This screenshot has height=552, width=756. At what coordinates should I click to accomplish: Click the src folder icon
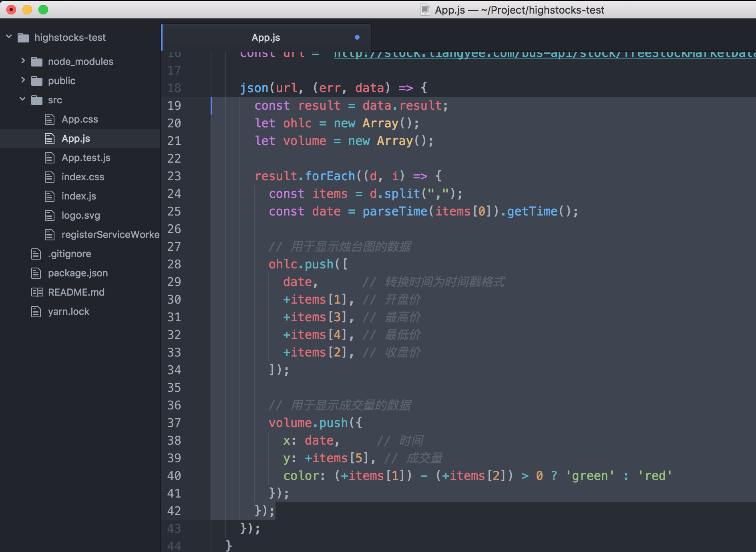tap(37, 100)
